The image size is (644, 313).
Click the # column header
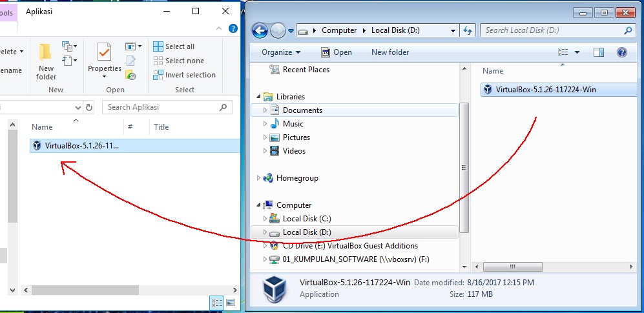(x=130, y=126)
